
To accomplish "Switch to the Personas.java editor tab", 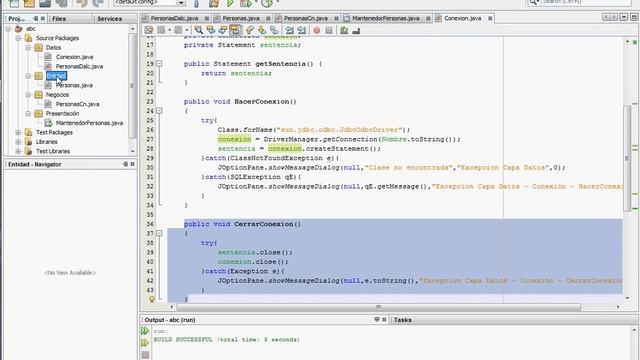I will pyautogui.click(x=241, y=18).
